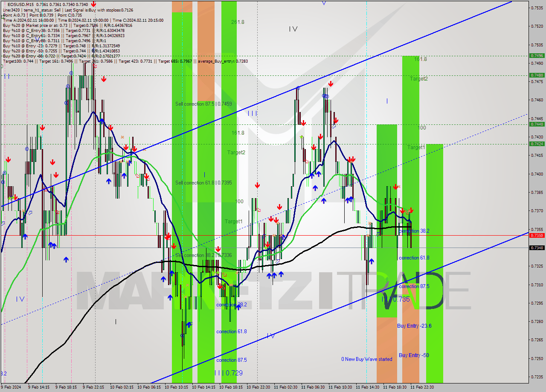The width and height of the screenshot is (546, 392).
Task: Click the 261.8 Fibonacci label
Action: (x=238, y=22)
